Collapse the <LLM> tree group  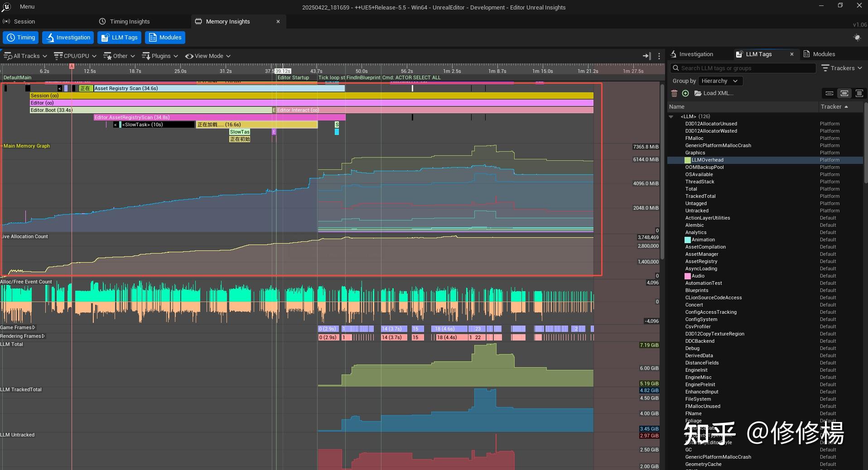click(x=671, y=116)
